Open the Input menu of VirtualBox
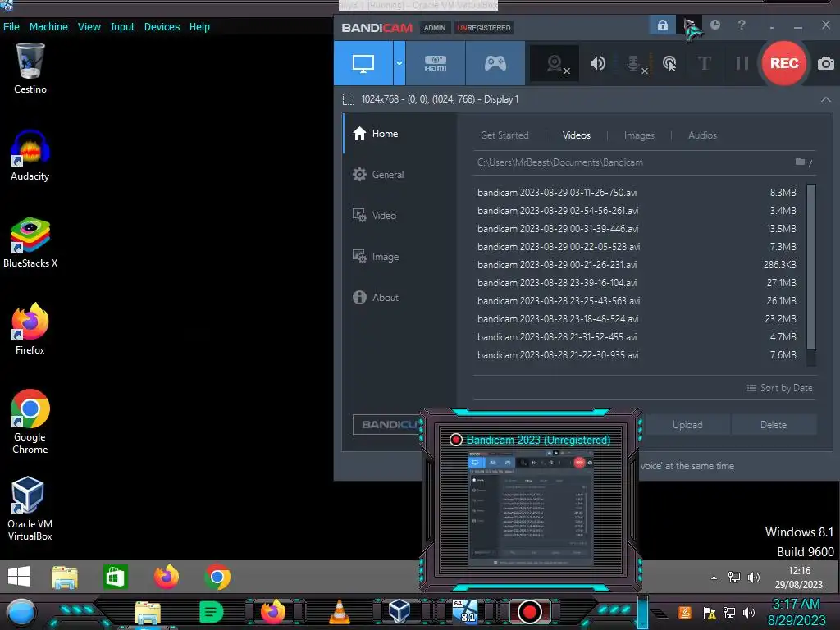 click(123, 27)
